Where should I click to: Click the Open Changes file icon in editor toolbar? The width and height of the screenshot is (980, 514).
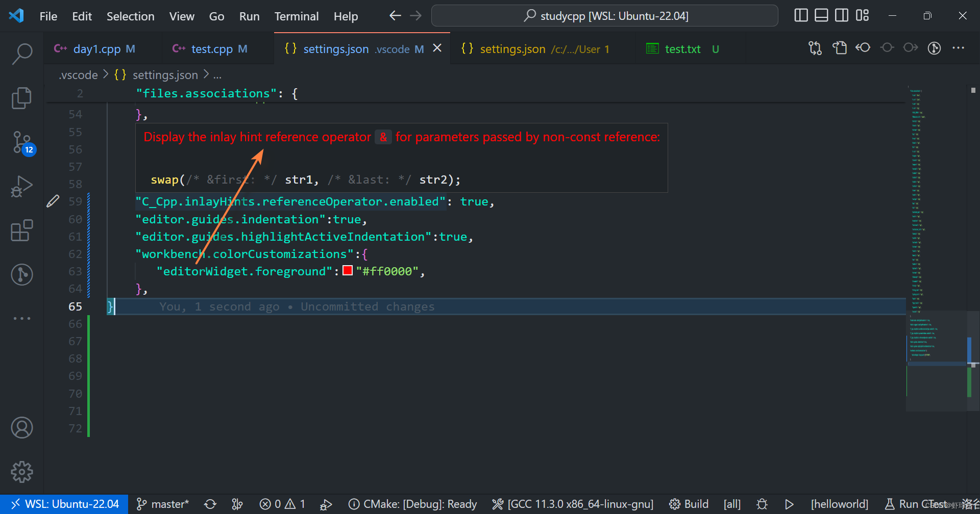840,48
